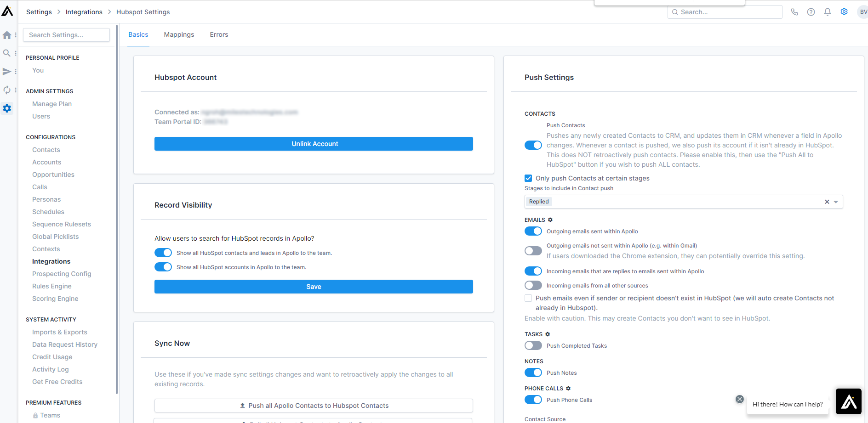Go to Integrations breadcrumb

[84, 12]
